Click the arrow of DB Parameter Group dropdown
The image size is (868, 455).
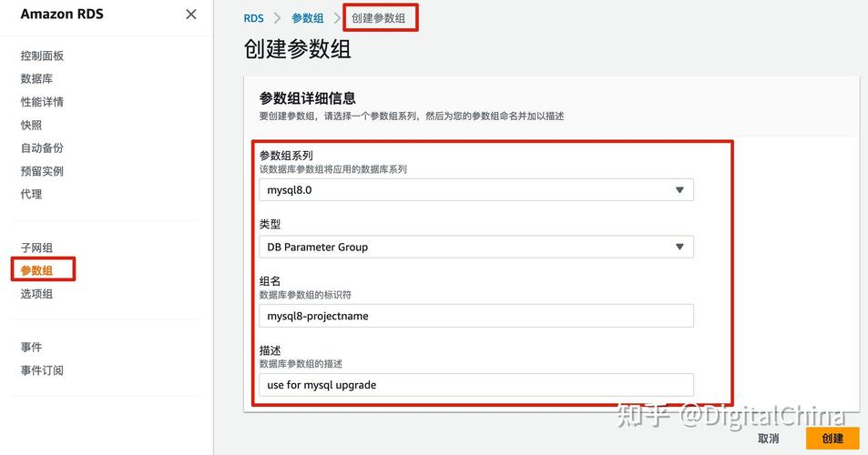679,248
